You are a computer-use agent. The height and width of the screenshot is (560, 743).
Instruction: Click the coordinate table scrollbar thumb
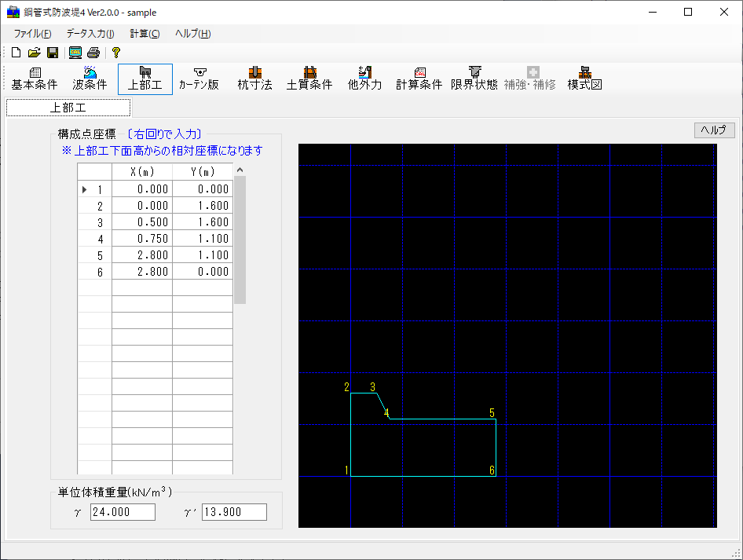(x=240, y=240)
